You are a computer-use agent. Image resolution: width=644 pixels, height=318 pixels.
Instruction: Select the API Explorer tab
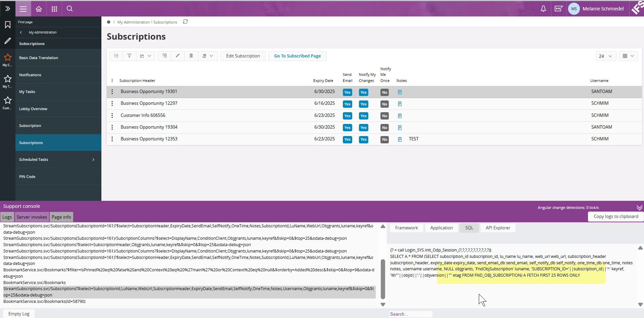[498, 228]
